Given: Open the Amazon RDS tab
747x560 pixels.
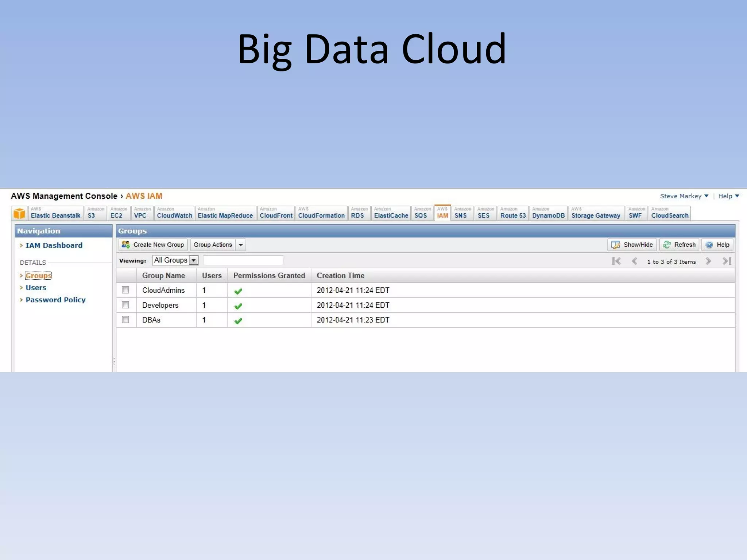Looking at the screenshot, I should point(359,213).
